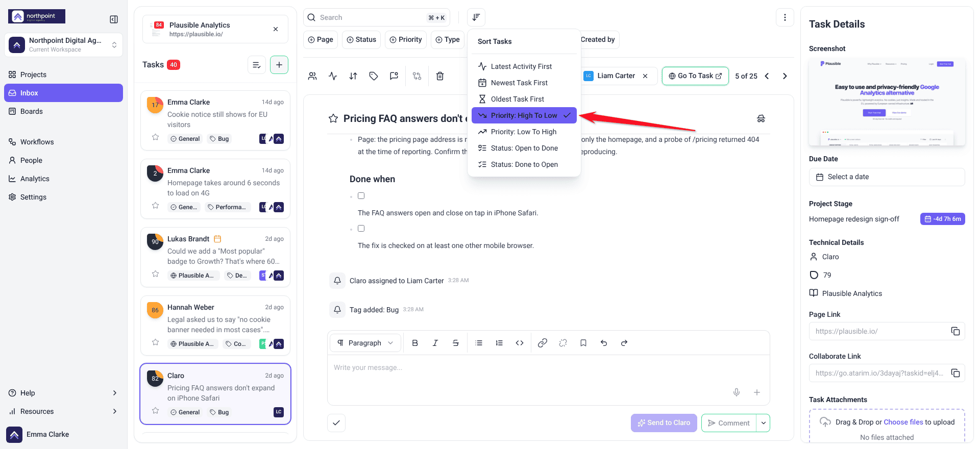Select Oldest Task First sort option
The image size is (980, 449).
[x=524, y=99]
